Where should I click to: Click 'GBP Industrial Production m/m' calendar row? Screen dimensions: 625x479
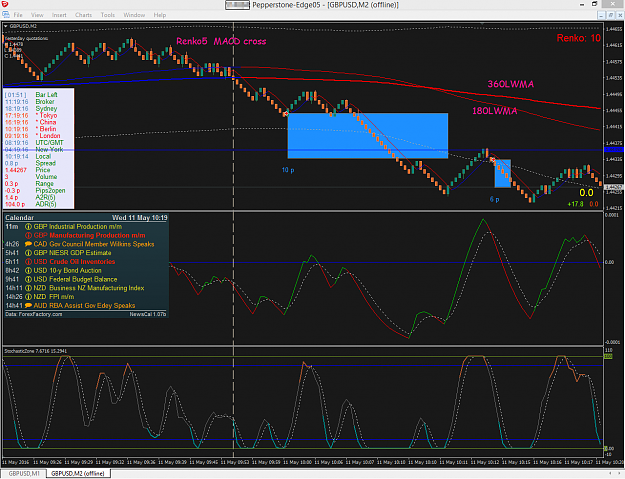click(86, 227)
